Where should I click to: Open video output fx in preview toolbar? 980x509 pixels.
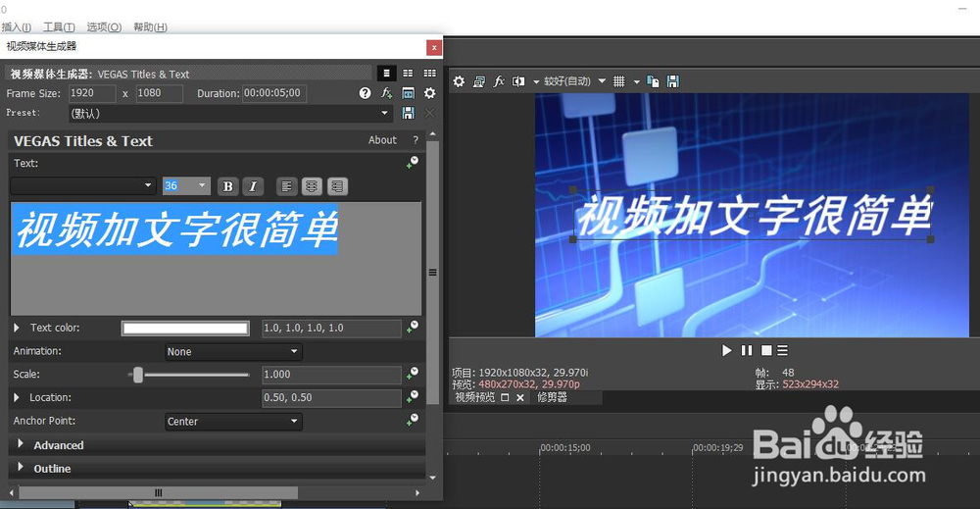499,81
